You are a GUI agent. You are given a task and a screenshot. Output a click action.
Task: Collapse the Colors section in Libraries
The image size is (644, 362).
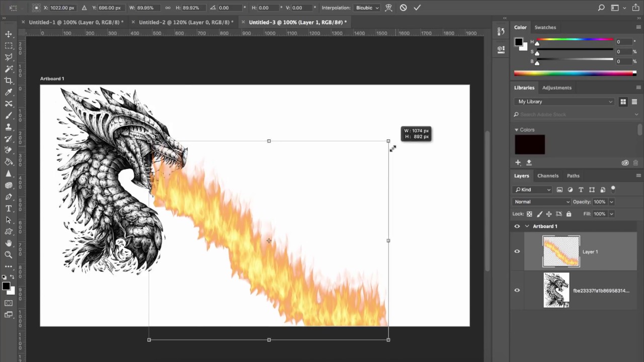click(x=516, y=130)
